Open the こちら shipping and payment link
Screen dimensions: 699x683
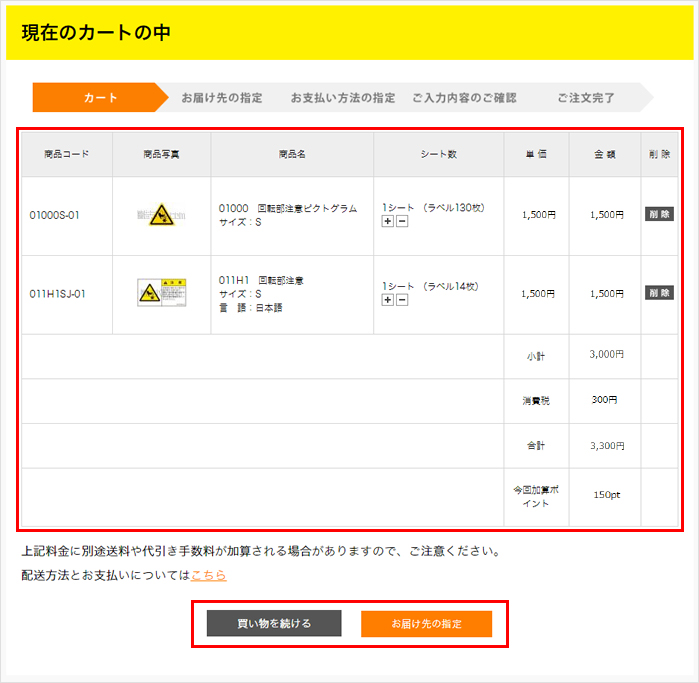(x=208, y=575)
